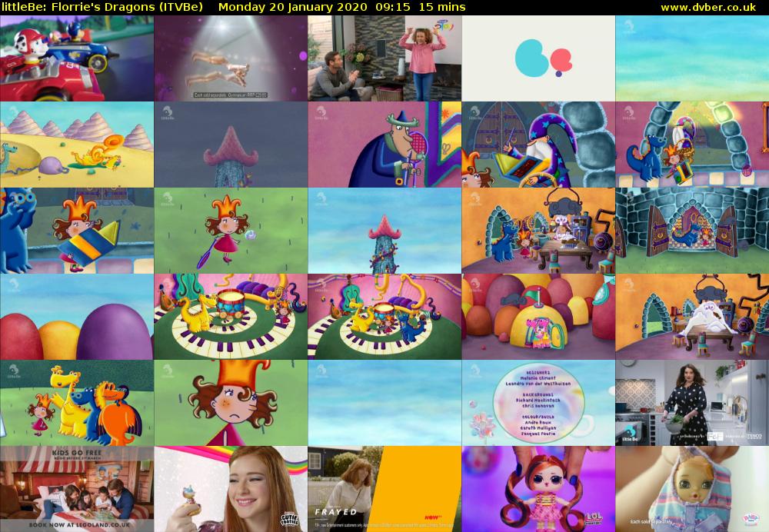Viewport: 769px width, 532px height.
Task: Select the end credits designers bubble thumbnail
Action: tap(538, 403)
